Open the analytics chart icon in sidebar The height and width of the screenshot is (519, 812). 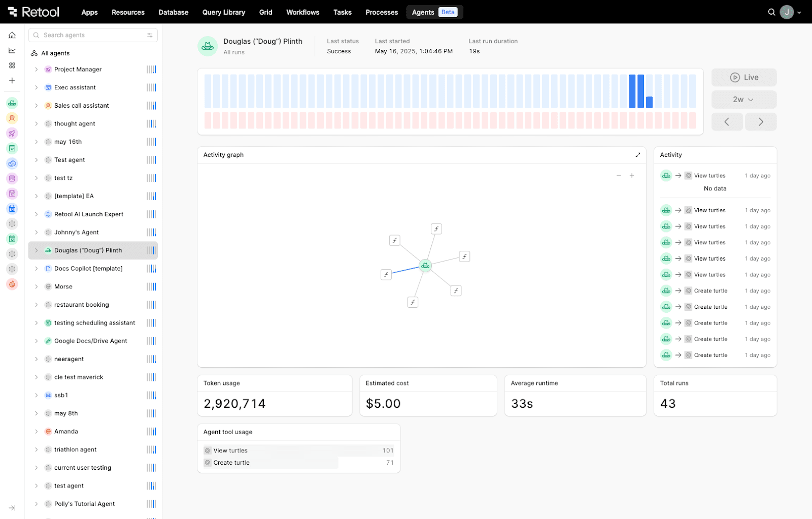tap(12, 50)
